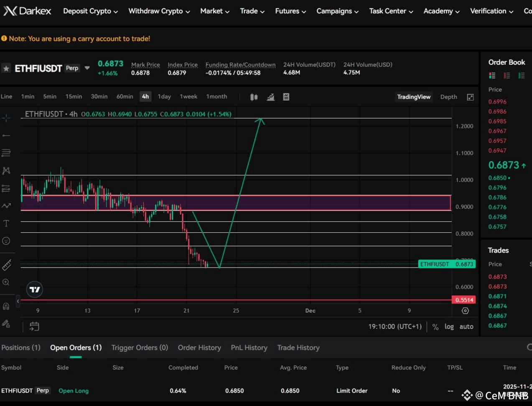Switch to Depth chart view
Viewport: 532px width, 406px height.
448,97
